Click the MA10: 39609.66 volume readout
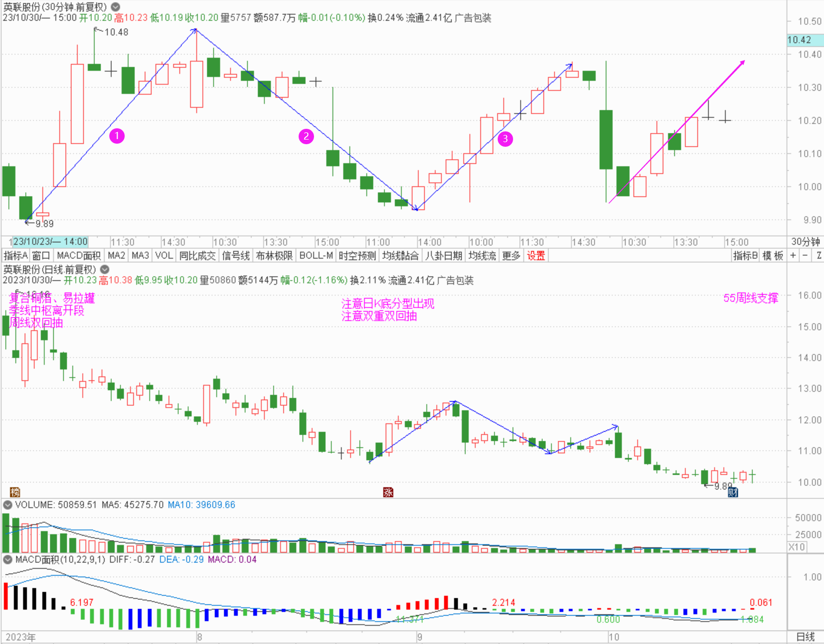This screenshot has width=824, height=644. pyautogui.click(x=201, y=505)
